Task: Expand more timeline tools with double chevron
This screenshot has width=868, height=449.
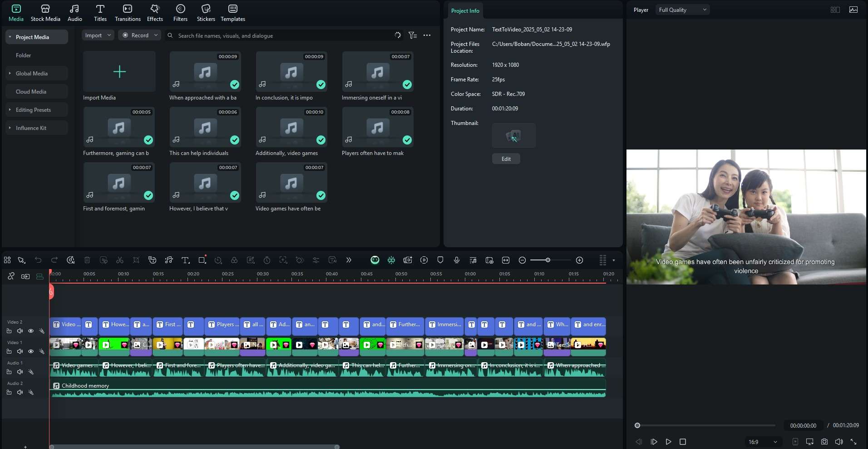Action: 349,260
